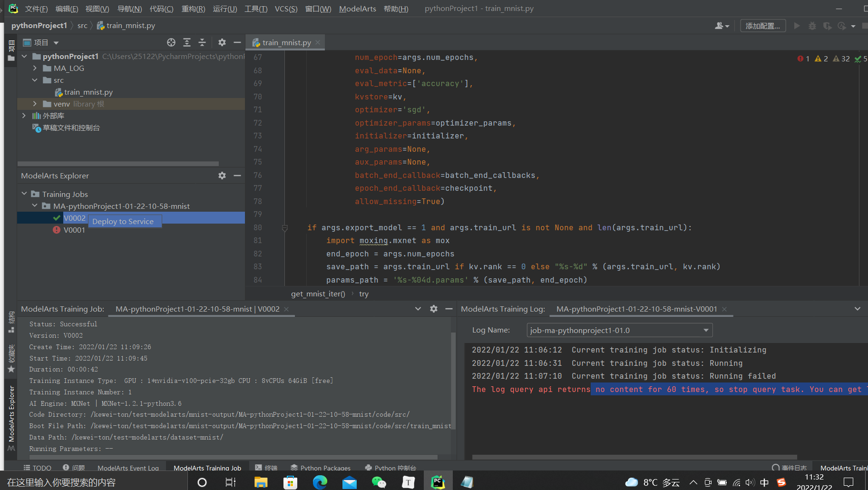
Task: Click the Profile run icon
Action: point(842,26)
